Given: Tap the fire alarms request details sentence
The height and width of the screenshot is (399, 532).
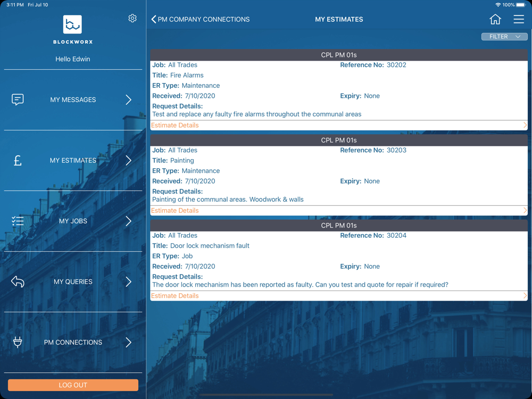Looking at the screenshot, I should [256, 114].
